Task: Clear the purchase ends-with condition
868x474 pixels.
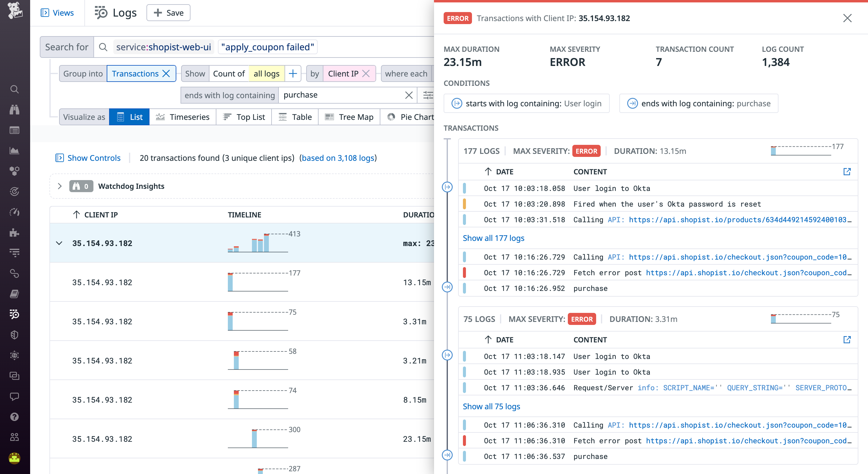Action: tap(409, 95)
